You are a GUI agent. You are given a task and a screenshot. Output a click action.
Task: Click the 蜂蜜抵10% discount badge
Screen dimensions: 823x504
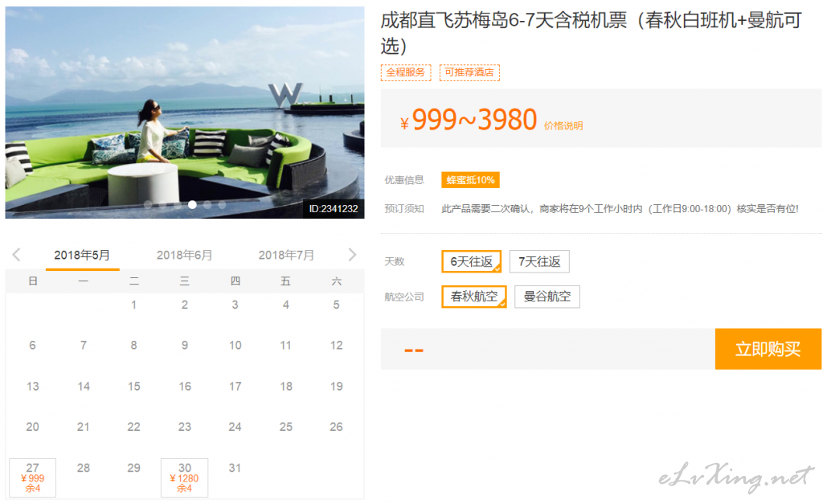[x=470, y=180]
